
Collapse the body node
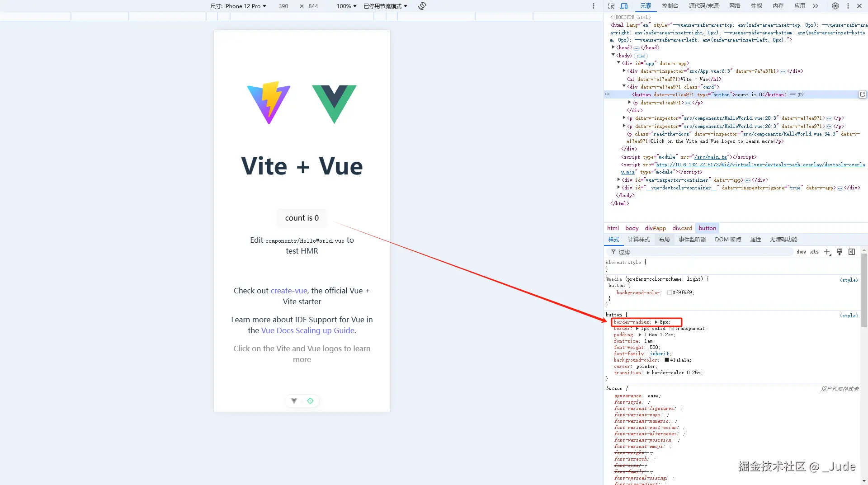coord(613,55)
